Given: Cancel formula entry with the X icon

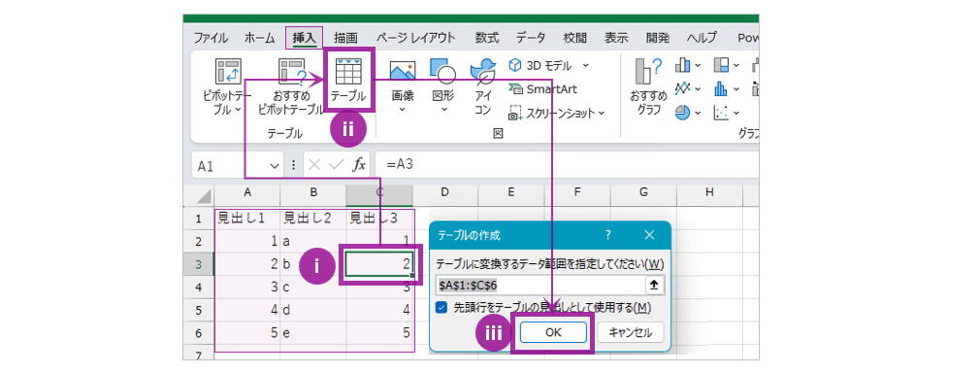Looking at the screenshot, I should click(314, 164).
